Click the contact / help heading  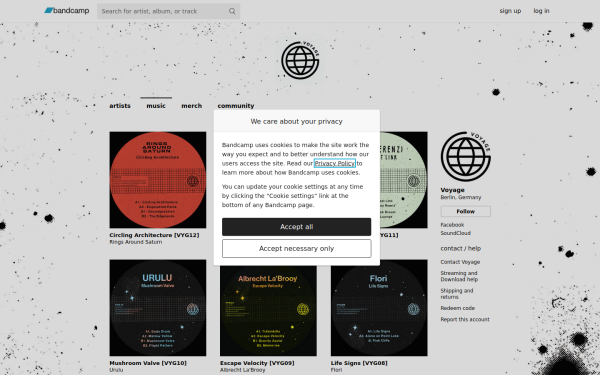[x=460, y=248]
